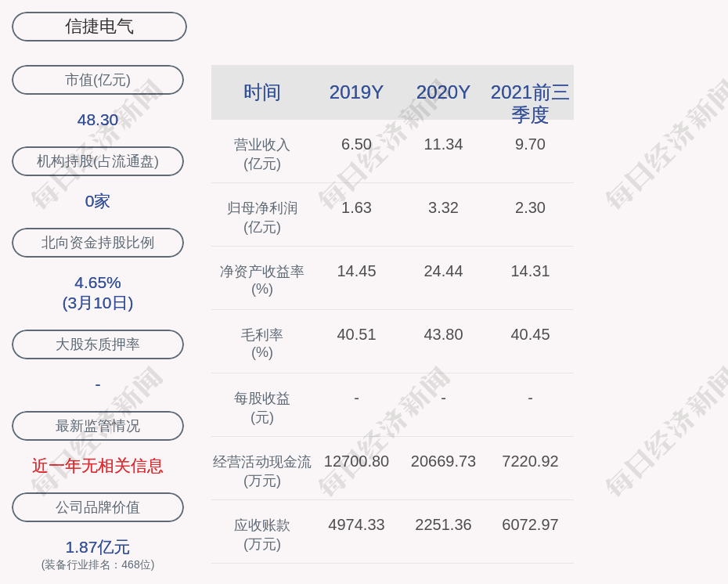Select the 市值(亿元) label pill
This screenshot has width=728, height=584.
(98, 80)
